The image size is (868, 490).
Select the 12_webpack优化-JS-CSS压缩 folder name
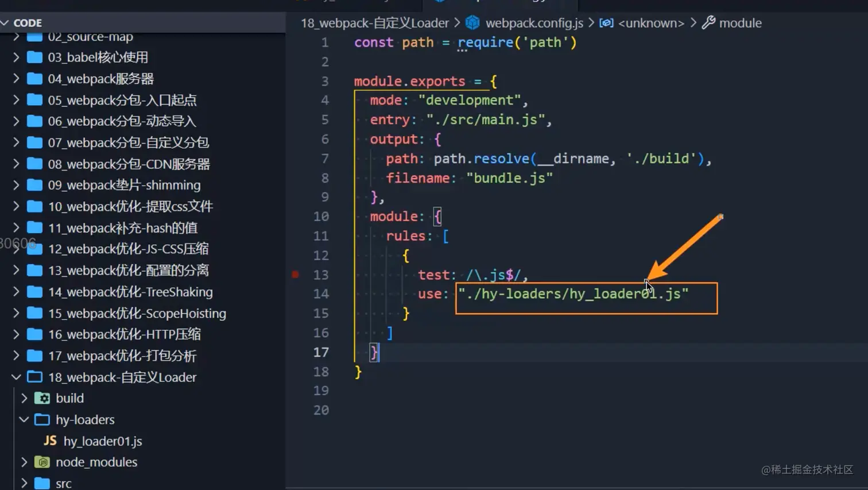(128, 249)
